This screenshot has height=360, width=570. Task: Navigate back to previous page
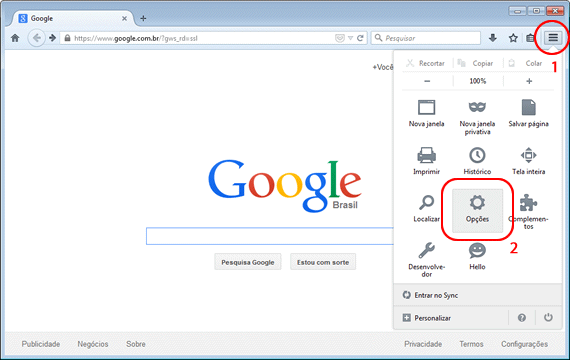pos(36,38)
